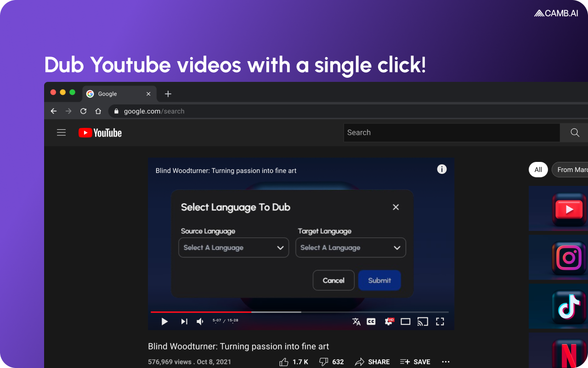
Task: Enter fullscreen mode on the video player
Action: point(440,321)
